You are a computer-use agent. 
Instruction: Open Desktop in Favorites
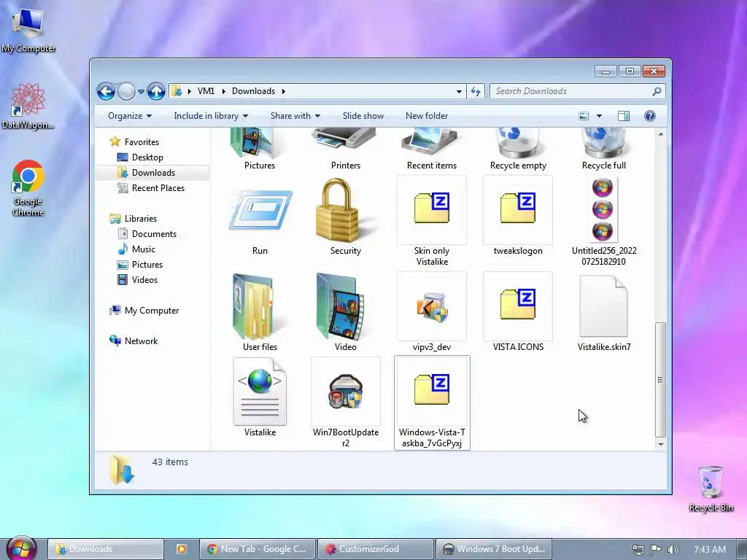[x=147, y=157]
